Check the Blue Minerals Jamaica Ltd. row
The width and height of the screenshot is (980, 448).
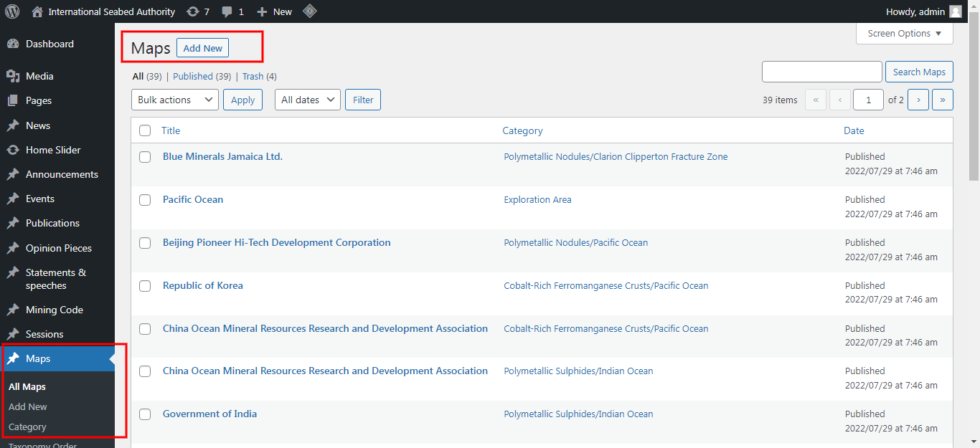pyautogui.click(x=145, y=157)
